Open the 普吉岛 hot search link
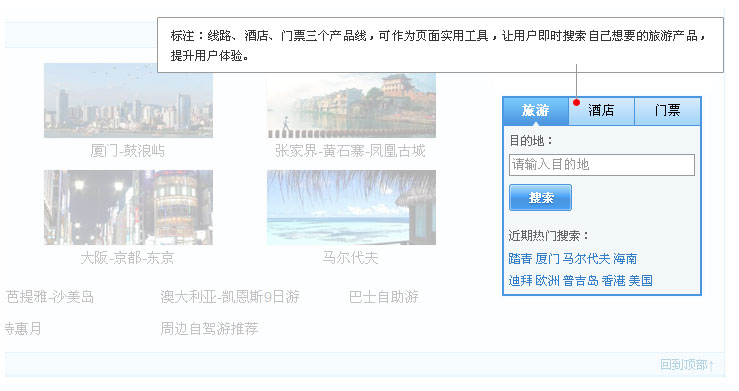The width and height of the screenshot is (739, 391). (581, 281)
